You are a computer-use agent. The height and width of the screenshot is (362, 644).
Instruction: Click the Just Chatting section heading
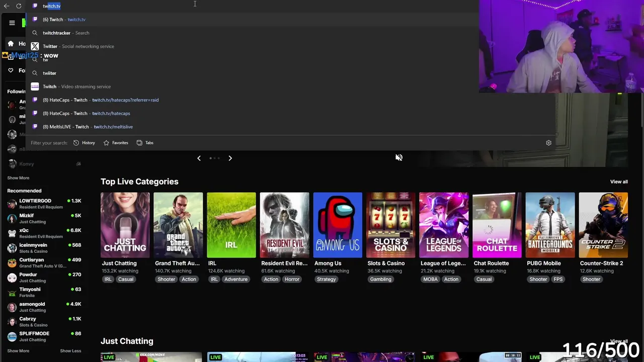click(127, 341)
